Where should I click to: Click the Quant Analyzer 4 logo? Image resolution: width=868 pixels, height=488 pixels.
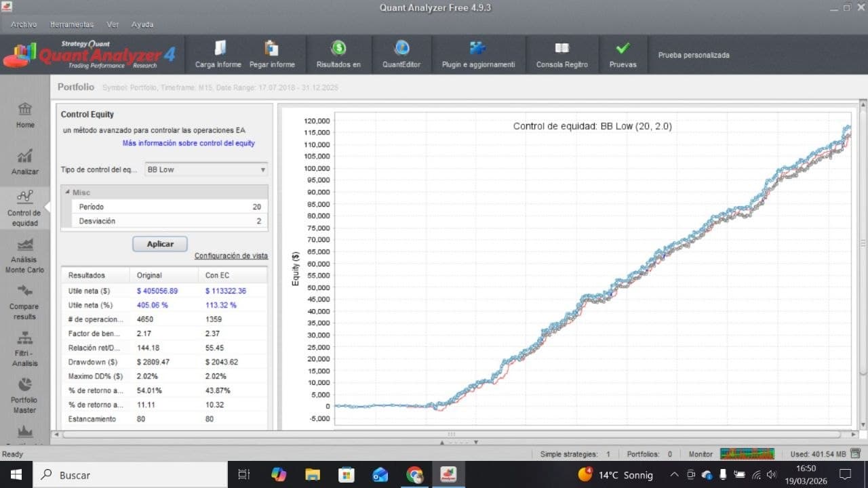pyautogui.click(x=89, y=54)
